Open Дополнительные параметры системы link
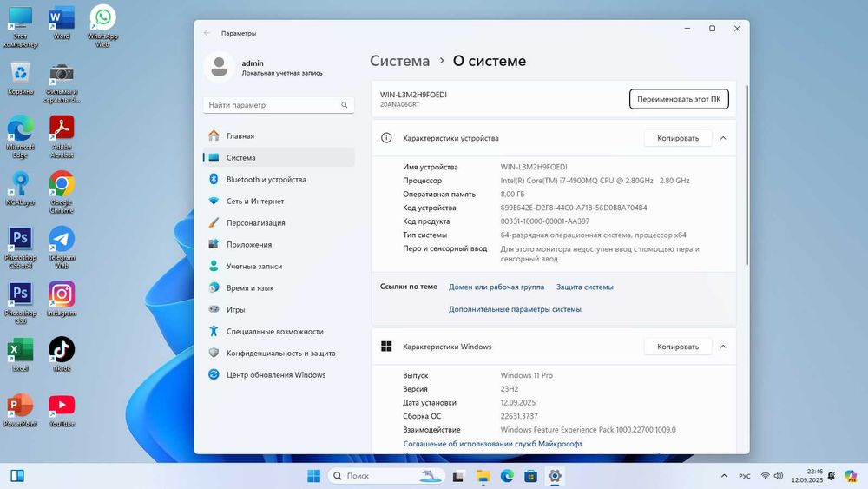868x489 pixels. pos(515,309)
